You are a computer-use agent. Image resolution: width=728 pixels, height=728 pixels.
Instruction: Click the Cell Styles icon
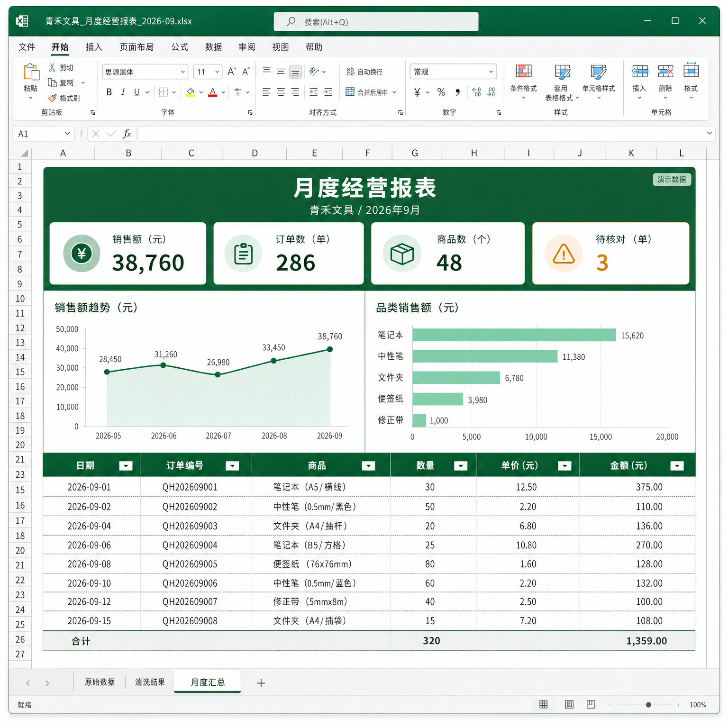pos(598,72)
